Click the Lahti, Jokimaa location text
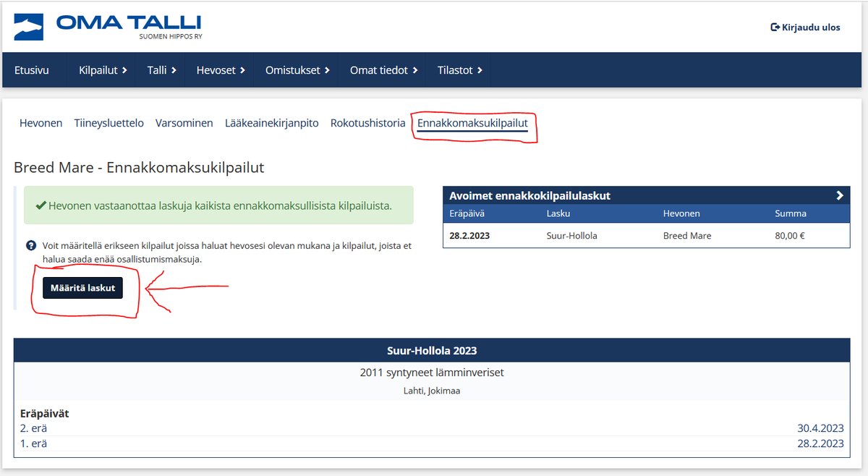The width and height of the screenshot is (868, 476). [432, 391]
